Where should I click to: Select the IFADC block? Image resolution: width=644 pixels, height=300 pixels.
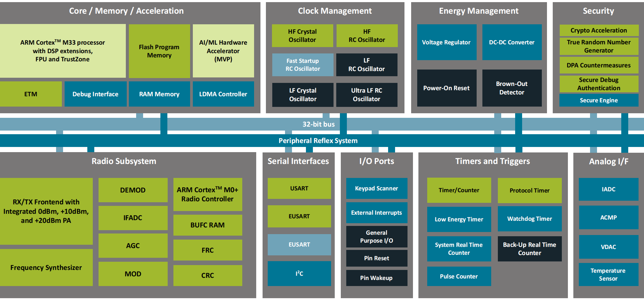click(133, 218)
